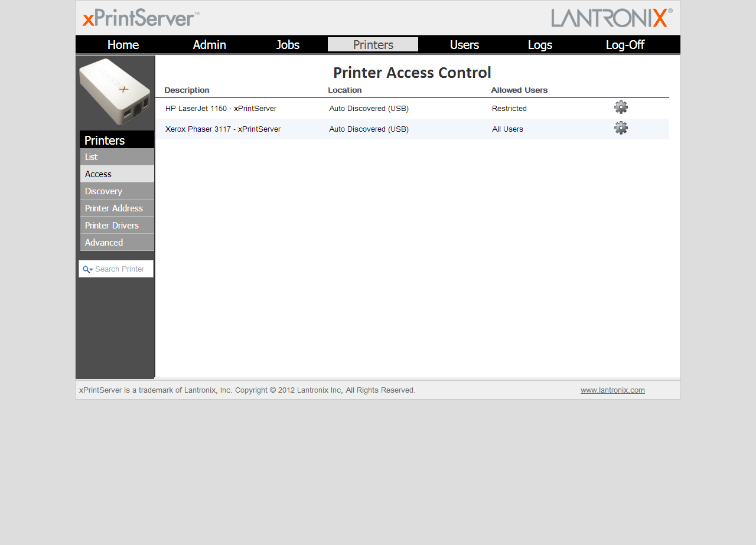Open Advanced in the sidebar
756x545 pixels.
(x=117, y=243)
